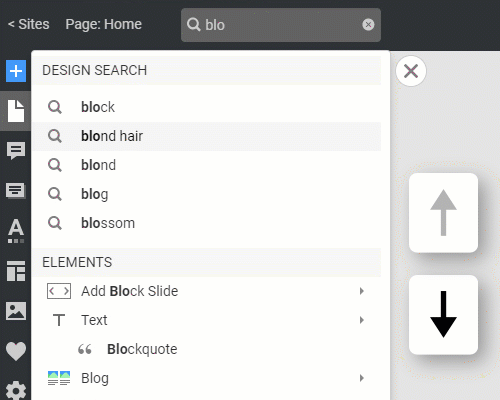The width and height of the screenshot is (500, 400).
Task: Click the blue Add plus icon
Action: 16,71
